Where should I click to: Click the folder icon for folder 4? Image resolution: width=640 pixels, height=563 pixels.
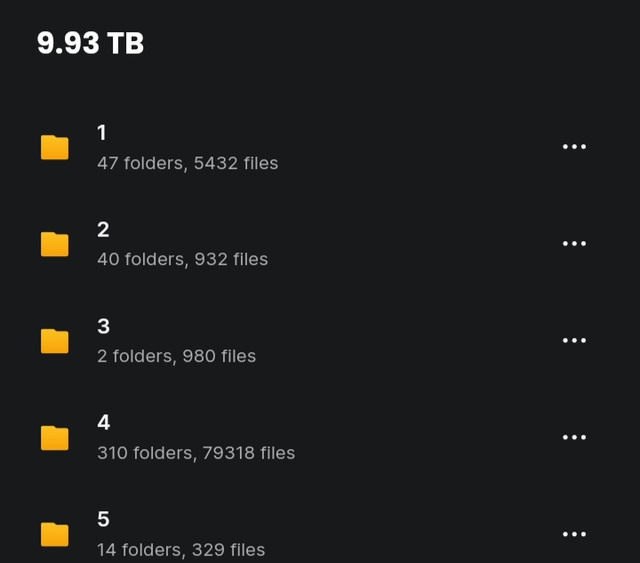(x=55, y=438)
